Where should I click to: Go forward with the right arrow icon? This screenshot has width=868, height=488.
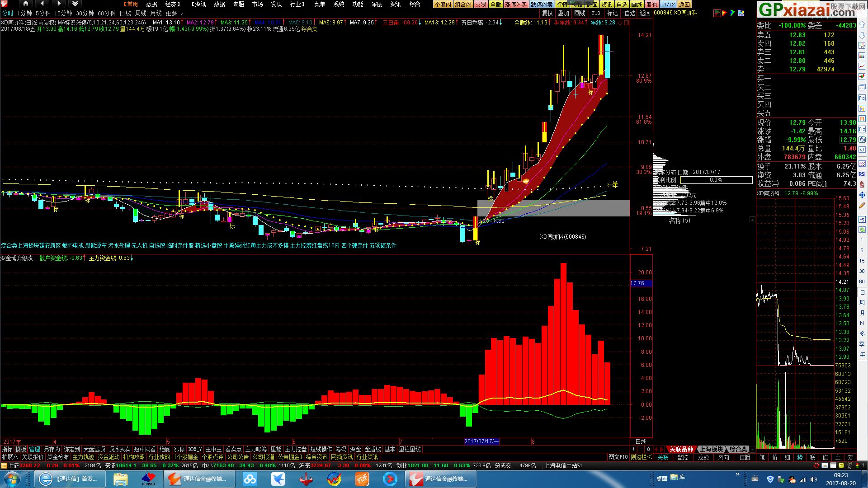59,4
